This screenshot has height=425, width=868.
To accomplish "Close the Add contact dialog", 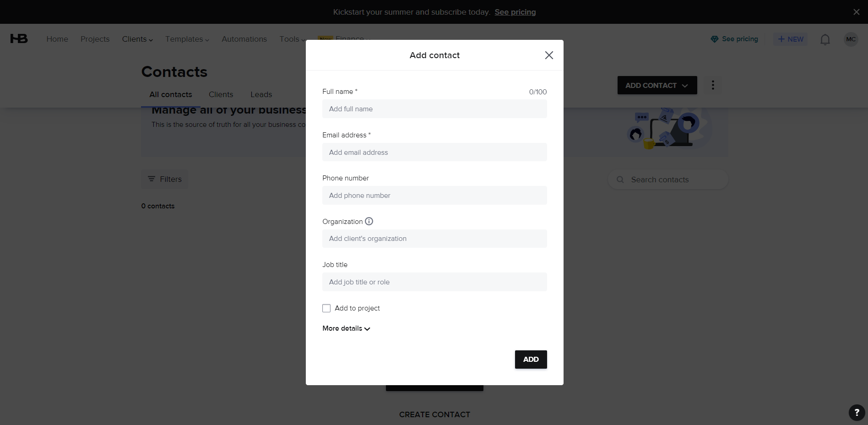I will (549, 55).
